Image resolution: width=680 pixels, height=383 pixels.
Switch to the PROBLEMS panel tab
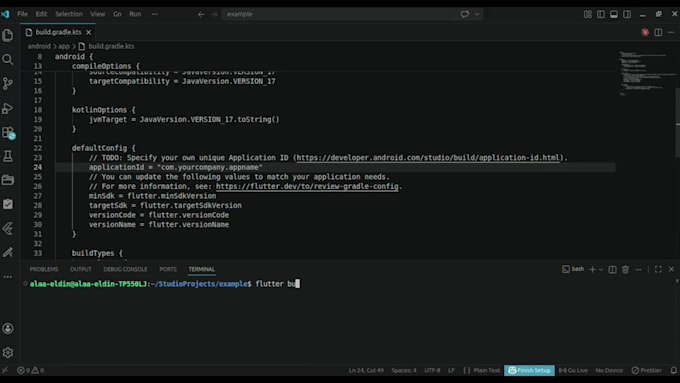pyautogui.click(x=44, y=269)
